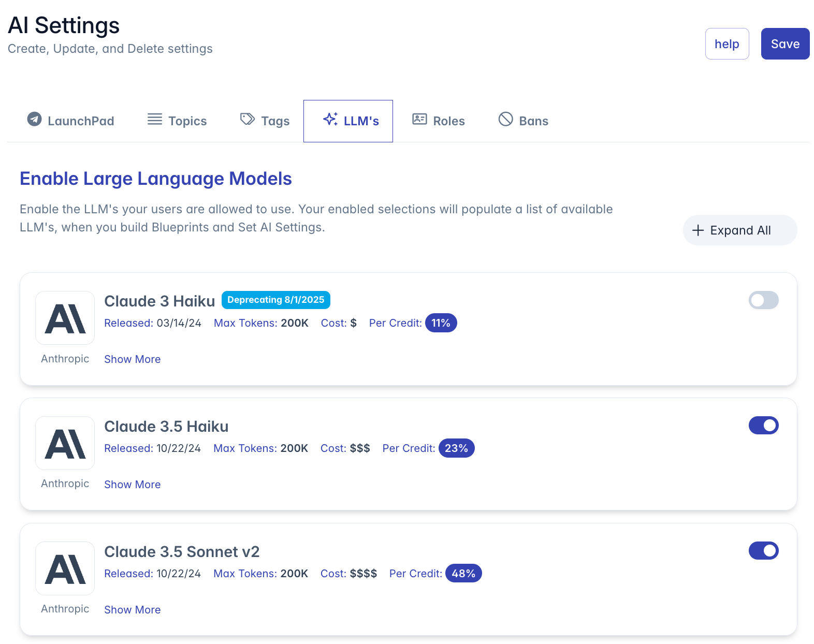Viewport: 814px width, 644px height.
Task: Open the Topics tab
Action: click(177, 121)
